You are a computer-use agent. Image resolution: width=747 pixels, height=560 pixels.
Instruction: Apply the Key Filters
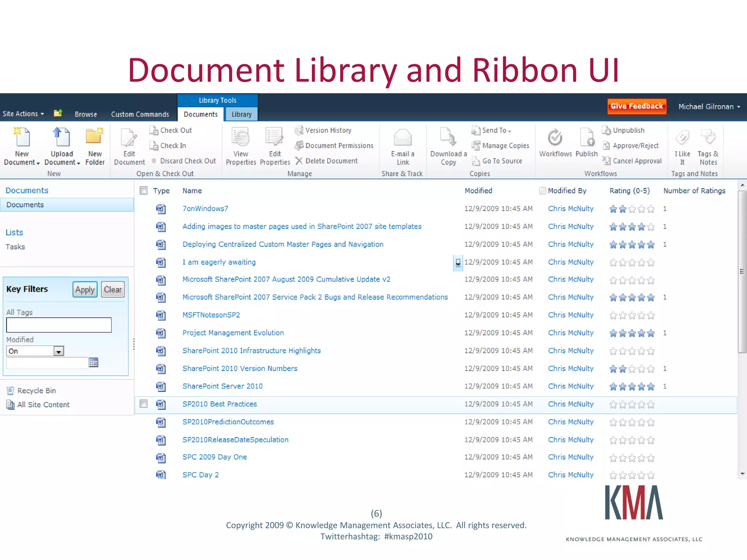85,289
